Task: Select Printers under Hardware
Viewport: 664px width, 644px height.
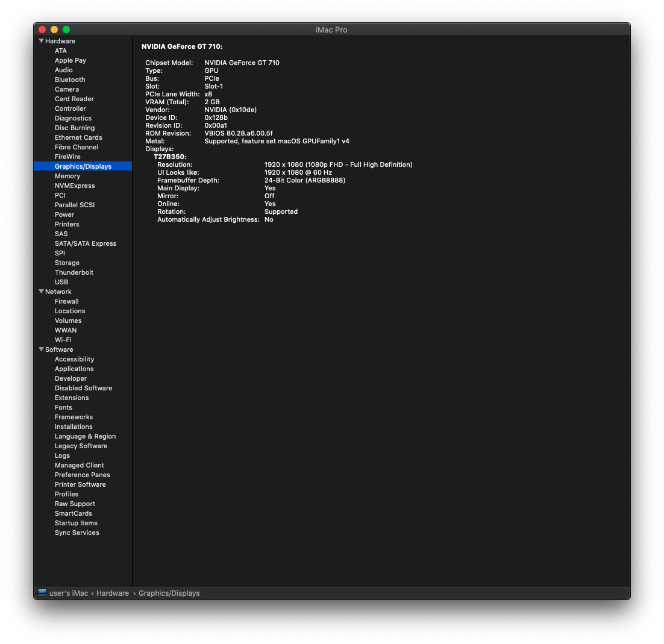Action: point(67,224)
